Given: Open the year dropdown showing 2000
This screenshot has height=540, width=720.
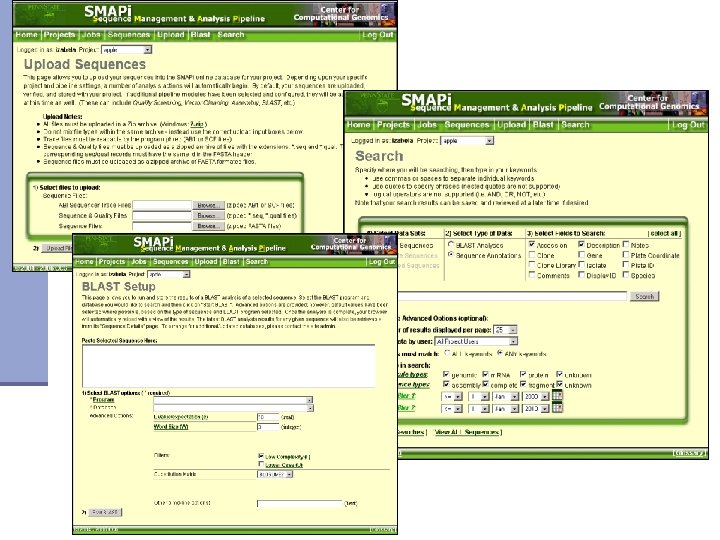Looking at the screenshot, I should [x=535, y=396].
